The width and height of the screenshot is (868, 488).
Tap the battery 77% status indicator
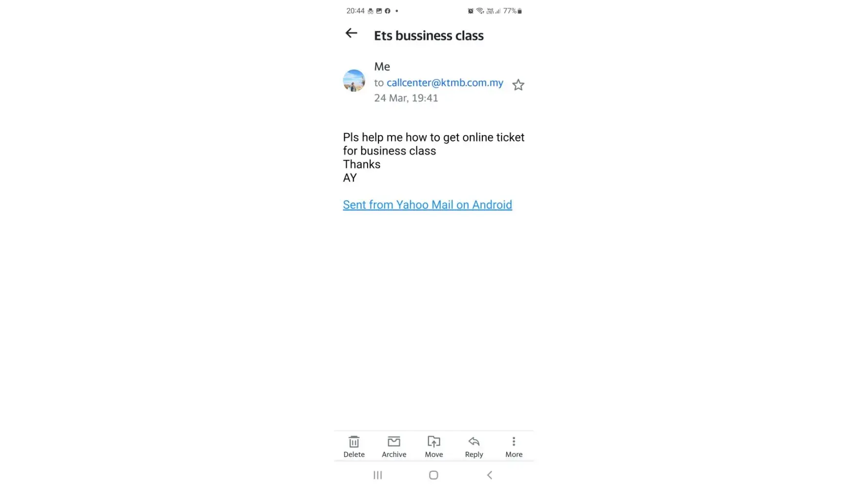point(513,11)
